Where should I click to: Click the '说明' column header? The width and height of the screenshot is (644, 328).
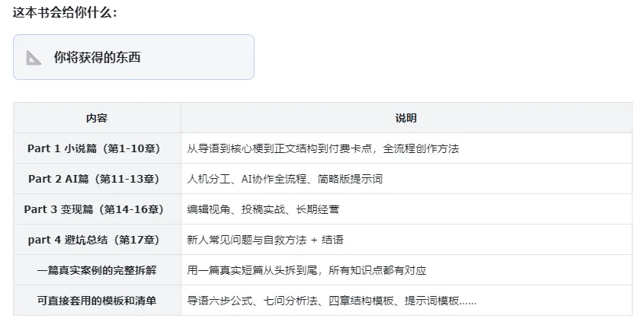click(x=406, y=118)
